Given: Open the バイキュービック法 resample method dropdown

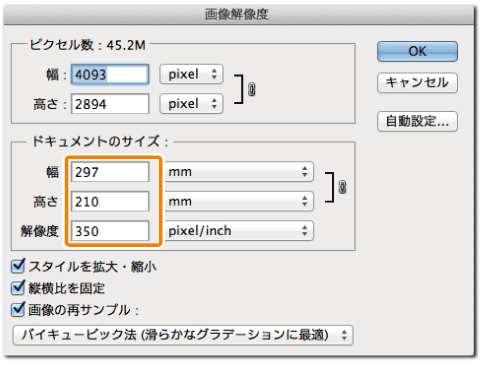Looking at the screenshot, I should coord(183,335).
